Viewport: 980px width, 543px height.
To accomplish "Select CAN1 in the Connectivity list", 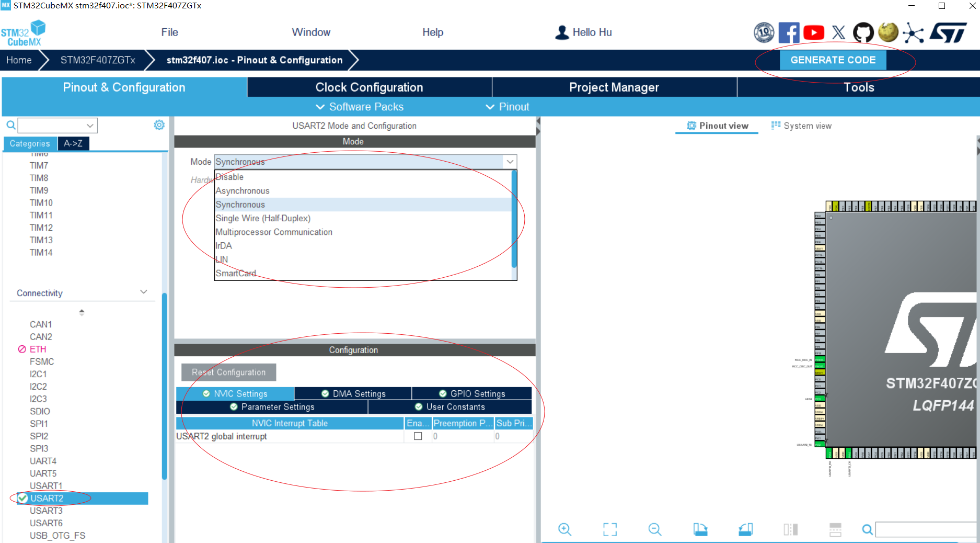I will pos(41,324).
